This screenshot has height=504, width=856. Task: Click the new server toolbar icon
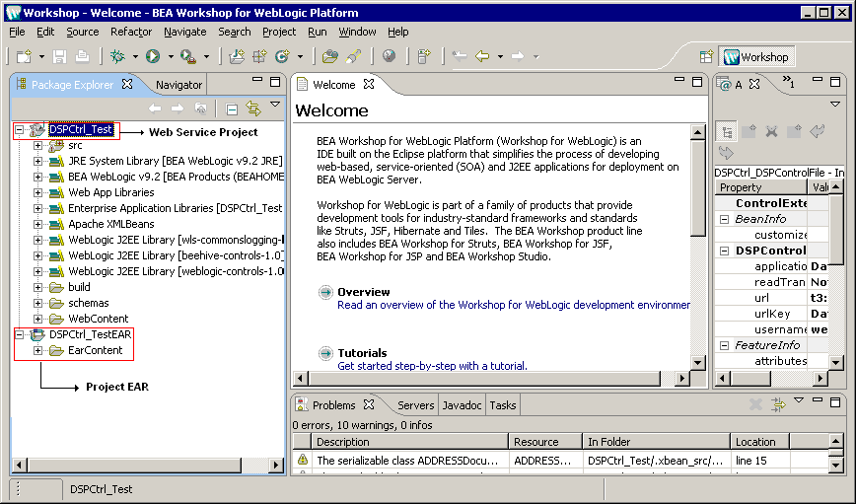point(424,56)
